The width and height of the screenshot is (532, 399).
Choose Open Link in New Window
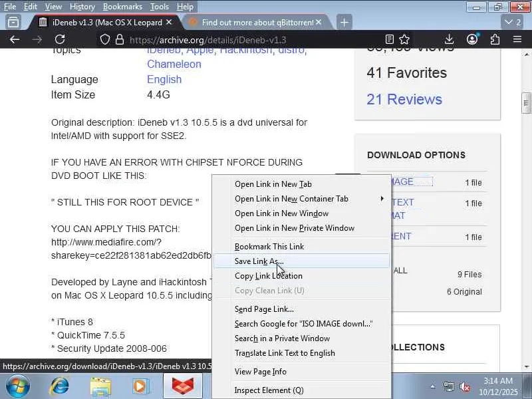tap(302, 213)
